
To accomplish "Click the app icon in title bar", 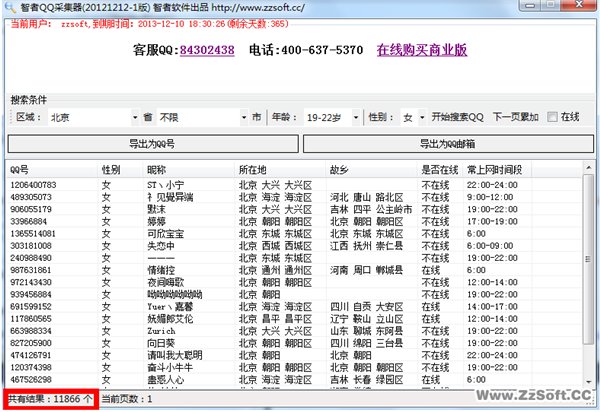I will point(10,7).
